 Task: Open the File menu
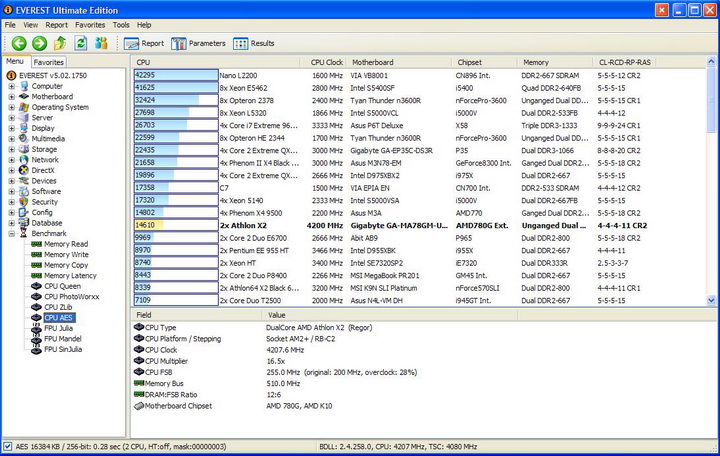pyautogui.click(x=10, y=25)
